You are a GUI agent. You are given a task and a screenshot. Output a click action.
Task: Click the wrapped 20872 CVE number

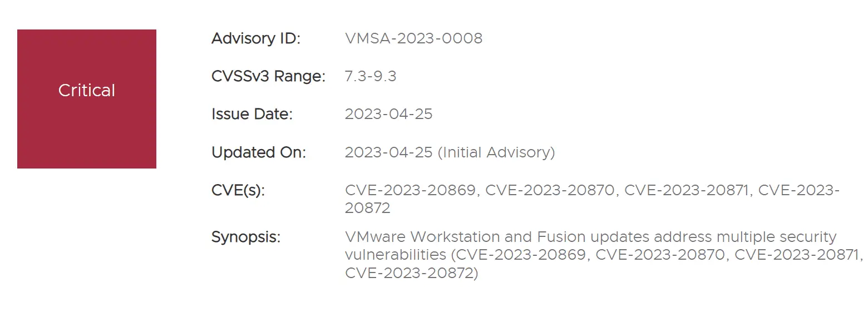point(368,209)
